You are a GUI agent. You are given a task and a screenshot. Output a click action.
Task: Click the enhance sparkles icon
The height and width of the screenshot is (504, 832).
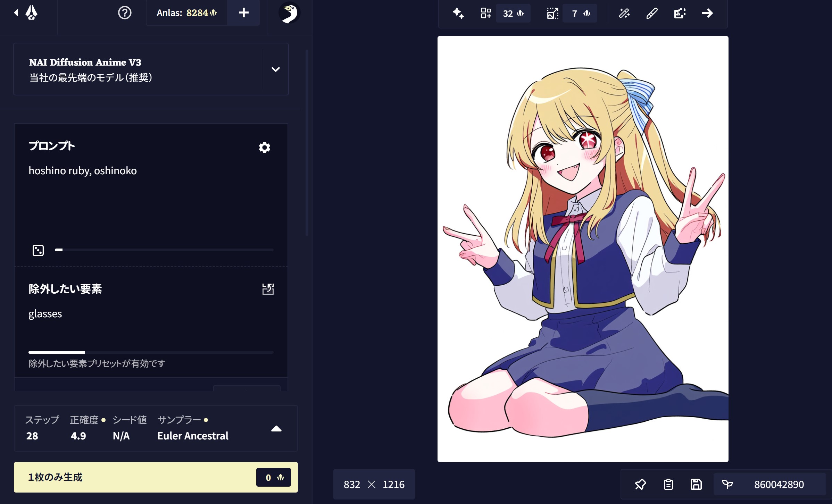(x=458, y=13)
